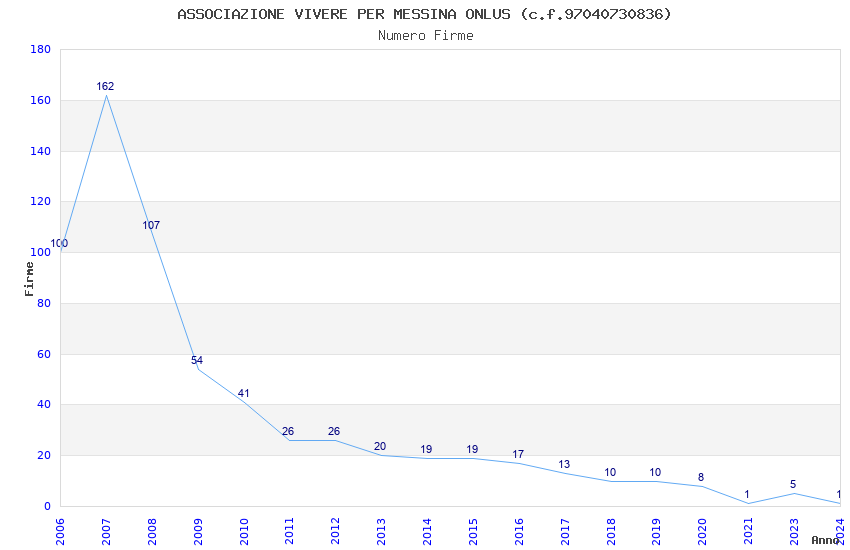
Task: Click the data label 26 above 2011
Action: [x=288, y=431]
